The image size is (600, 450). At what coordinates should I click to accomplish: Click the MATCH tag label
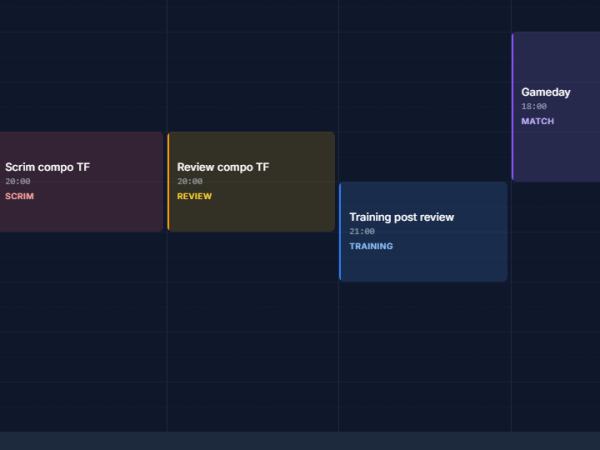(x=538, y=121)
